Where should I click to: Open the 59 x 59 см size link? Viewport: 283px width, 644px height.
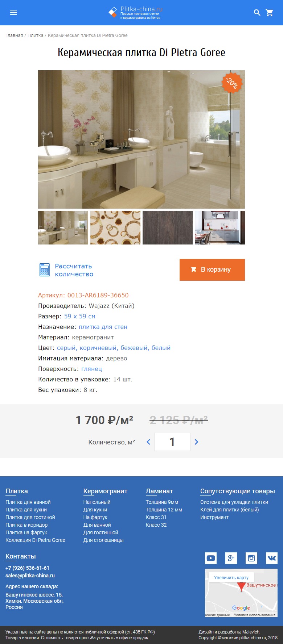click(80, 316)
